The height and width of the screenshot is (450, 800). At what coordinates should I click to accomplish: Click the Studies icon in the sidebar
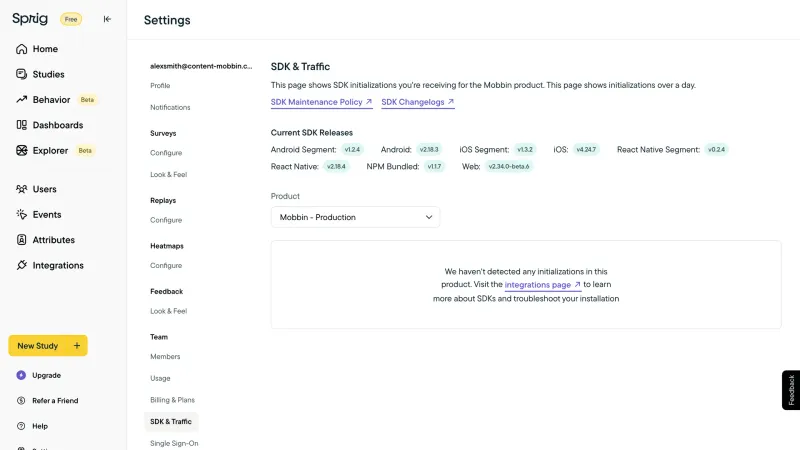point(21,74)
